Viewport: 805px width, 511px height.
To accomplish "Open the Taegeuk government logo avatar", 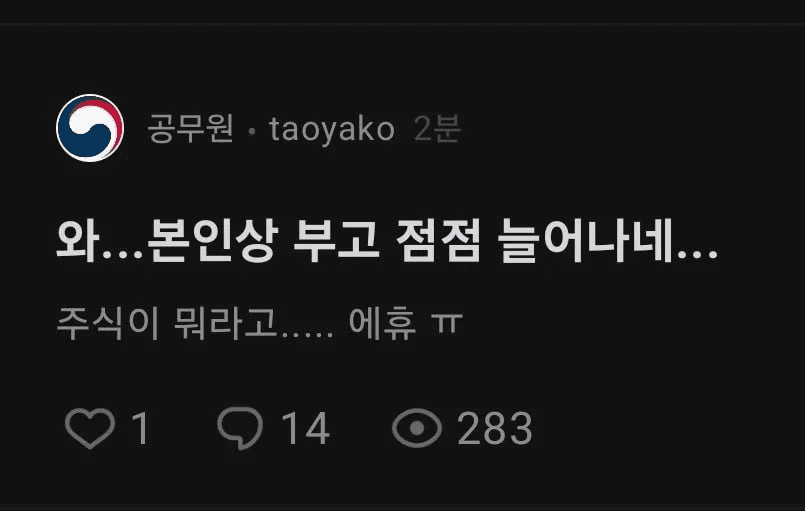I will 90,128.
